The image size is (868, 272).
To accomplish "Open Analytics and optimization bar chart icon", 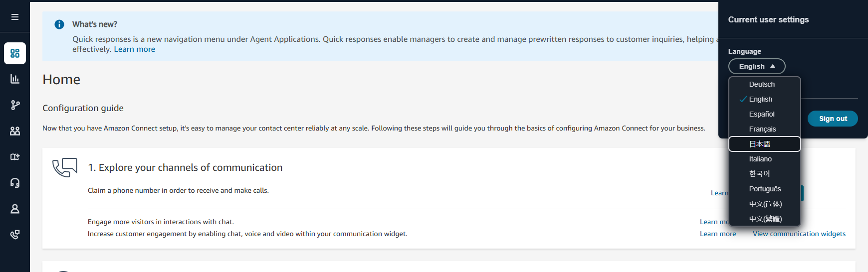I will pos(15,79).
